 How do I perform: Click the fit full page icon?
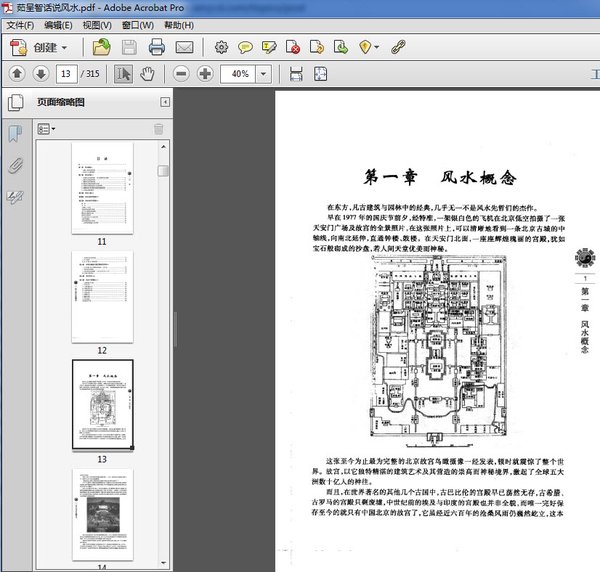(320, 74)
